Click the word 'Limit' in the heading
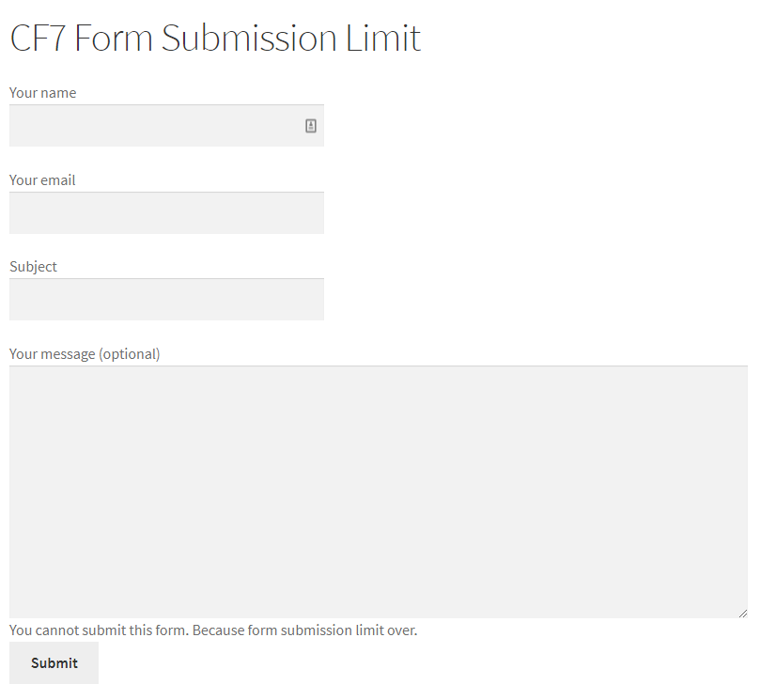The width and height of the screenshot is (760, 700). coord(384,39)
